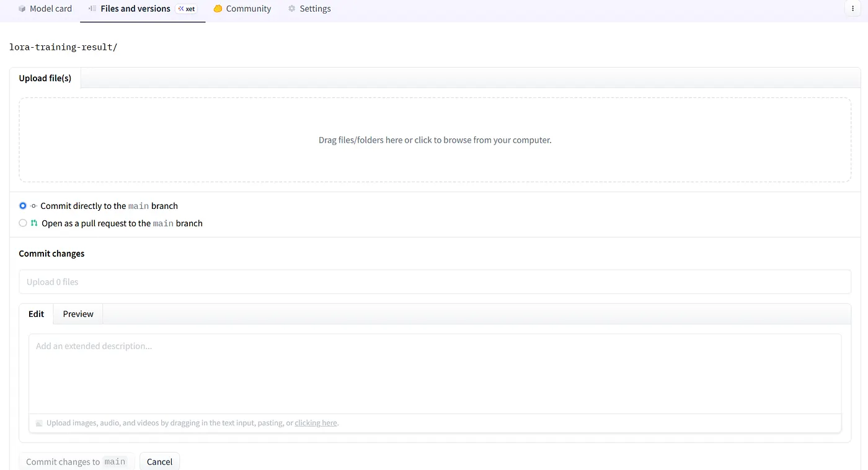Image resolution: width=868 pixels, height=470 pixels.
Task: Go to the Settings tab
Action: (309, 9)
